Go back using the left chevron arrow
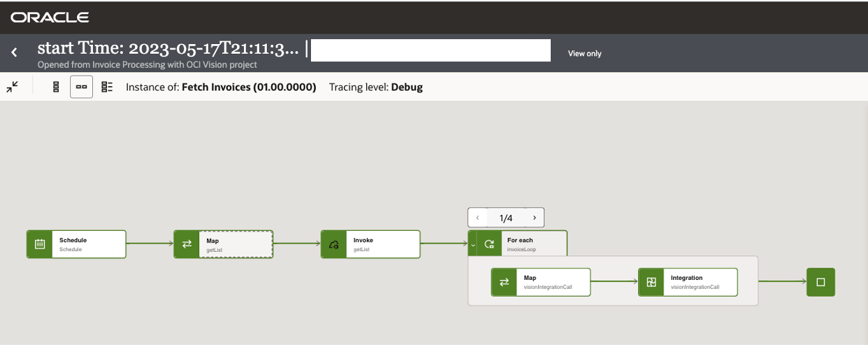Viewport: 868px width, 347px height. [x=14, y=52]
